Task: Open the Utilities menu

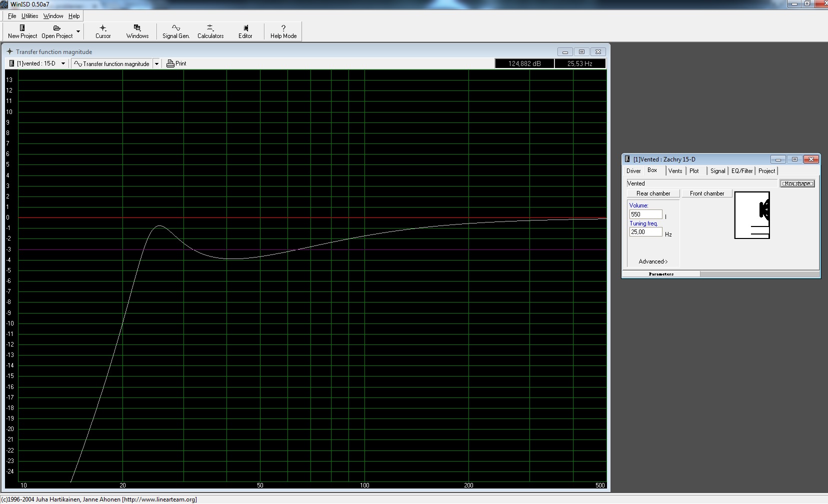Action: pyautogui.click(x=29, y=16)
